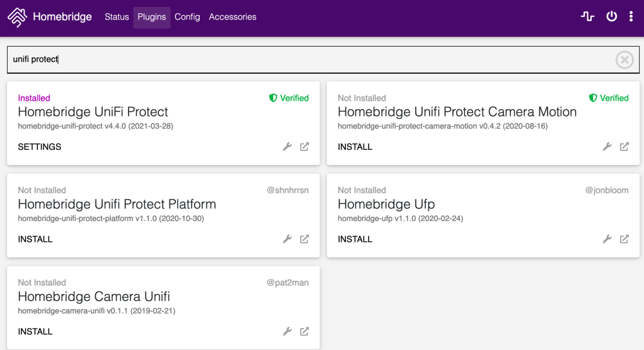Screen dimensions: 644x350
Task: Open external link for Homebridge UniFi Protect
Action: coord(304,147)
